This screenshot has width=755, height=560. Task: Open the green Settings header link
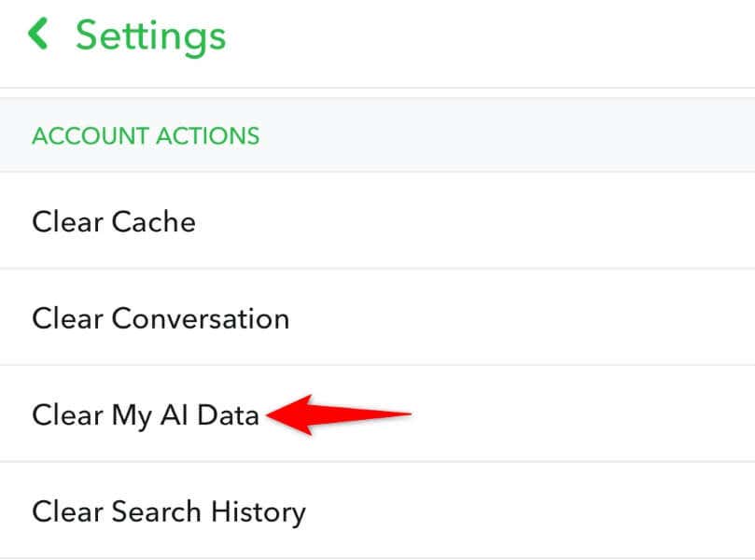coord(151,35)
